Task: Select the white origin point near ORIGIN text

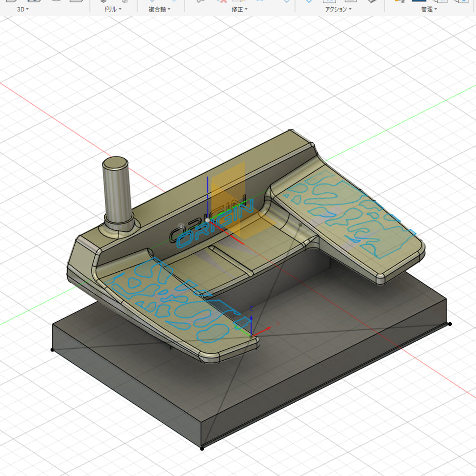Action: [x=208, y=220]
